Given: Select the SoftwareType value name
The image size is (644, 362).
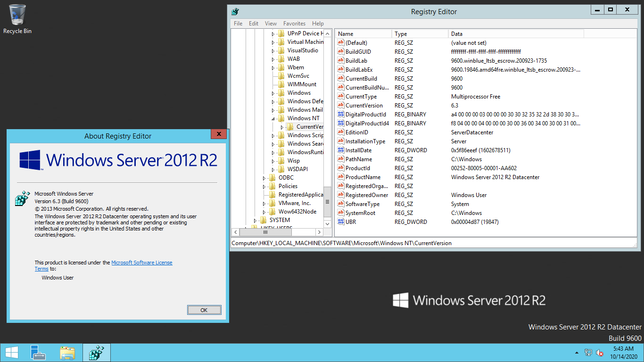Looking at the screenshot, I should (363, 204).
